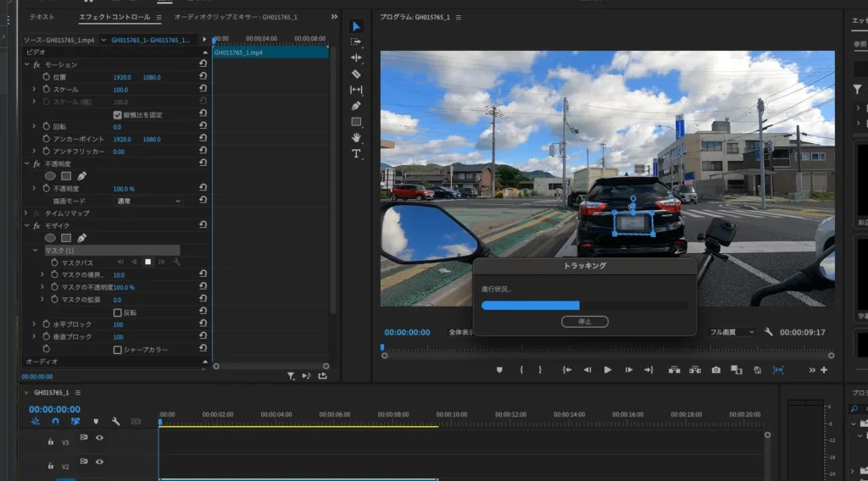The width and height of the screenshot is (868, 481).
Task: Open the 描画モード dropdown
Action: (148, 202)
